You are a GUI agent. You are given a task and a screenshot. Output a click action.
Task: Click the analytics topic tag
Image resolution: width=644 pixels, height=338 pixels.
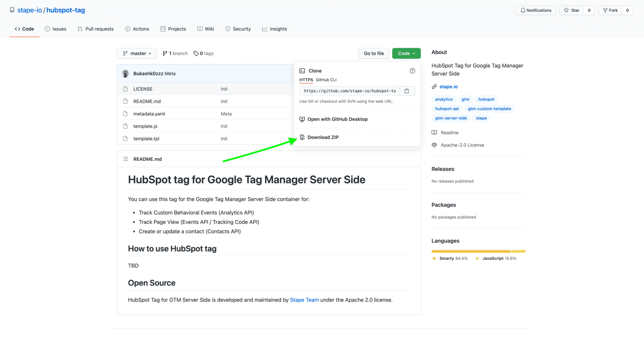[444, 99]
